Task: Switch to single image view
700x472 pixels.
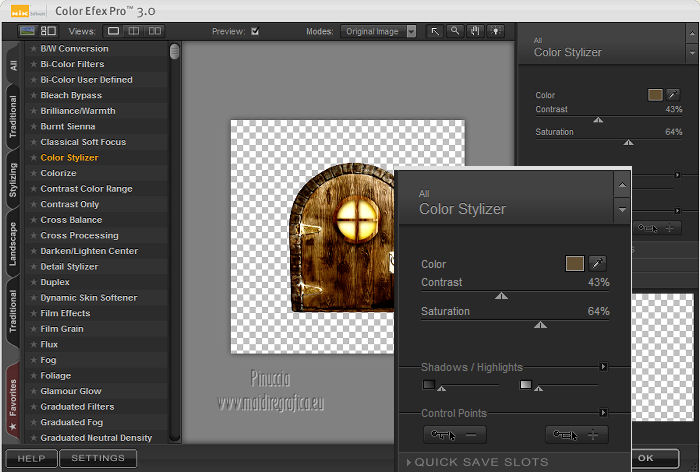Action: pyautogui.click(x=113, y=31)
